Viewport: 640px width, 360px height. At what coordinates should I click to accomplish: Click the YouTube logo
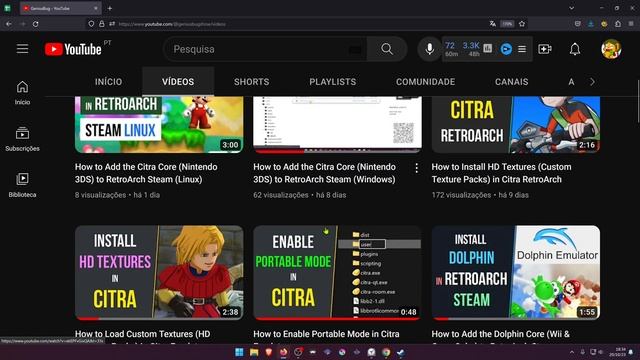(73, 49)
